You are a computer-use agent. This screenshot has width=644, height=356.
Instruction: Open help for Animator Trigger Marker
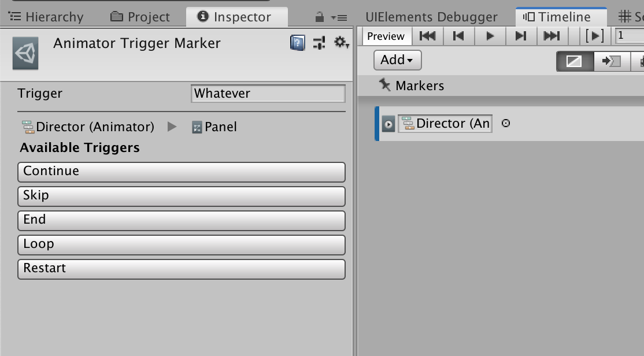pyautogui.click(x=297, y=43)
